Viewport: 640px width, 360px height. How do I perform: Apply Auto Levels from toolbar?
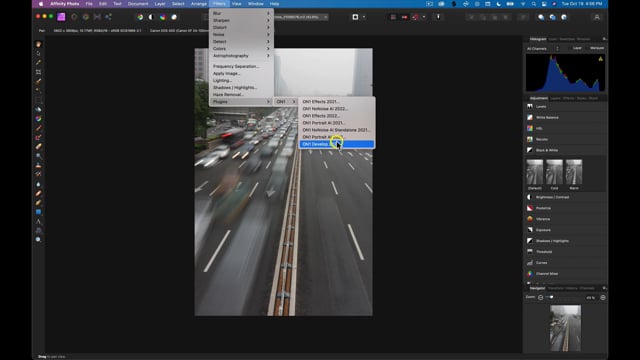140,17
